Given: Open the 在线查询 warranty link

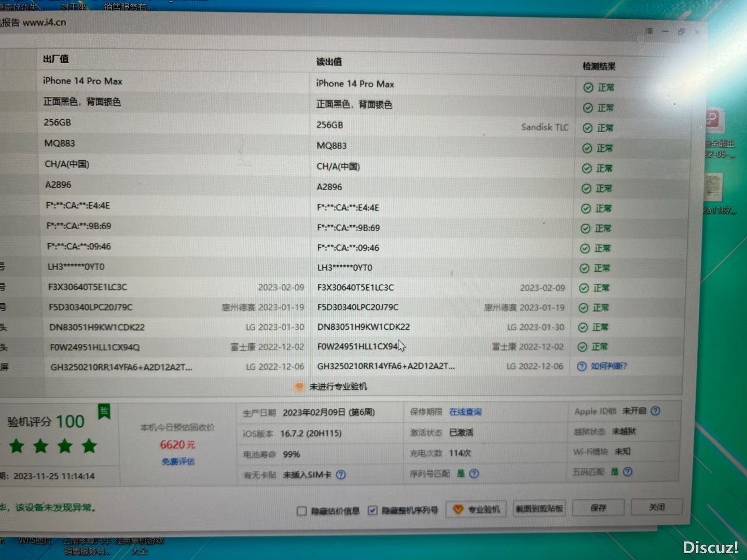Looking at the screenshot, I should click(x=465, y=412).
